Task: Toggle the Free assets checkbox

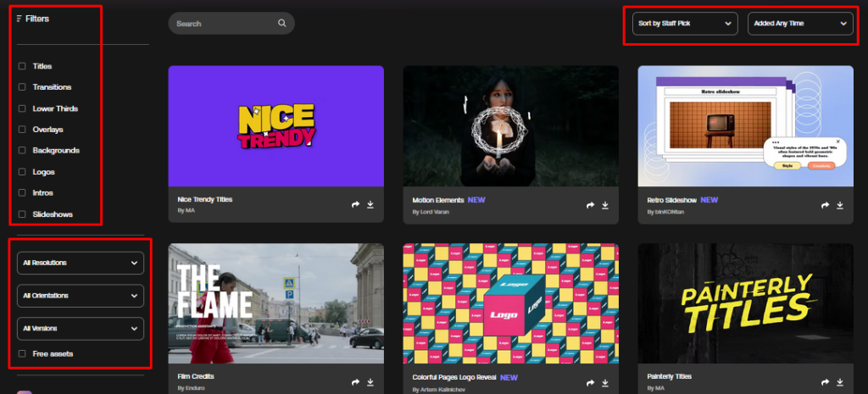Action: [22, 353]
